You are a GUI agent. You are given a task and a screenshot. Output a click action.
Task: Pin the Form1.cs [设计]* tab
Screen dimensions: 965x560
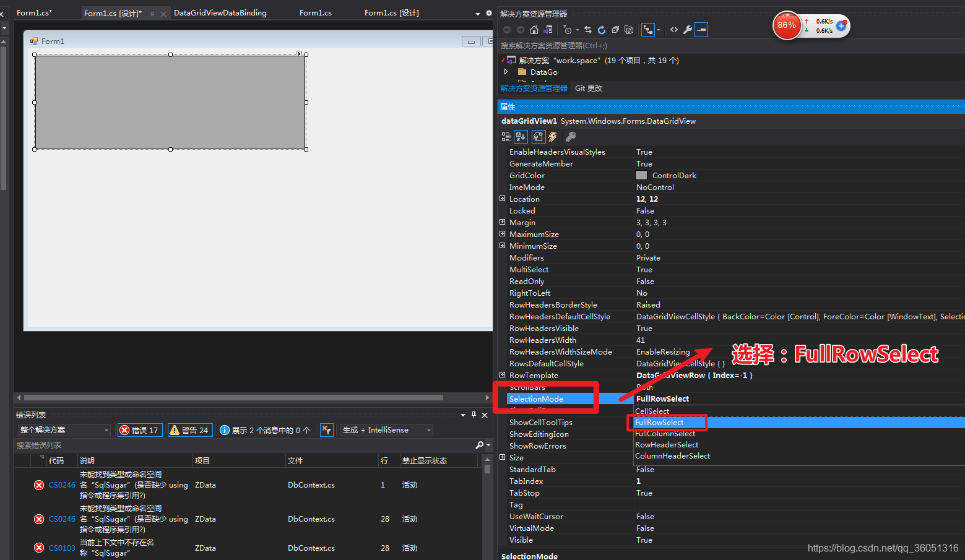tap(152, 14)
